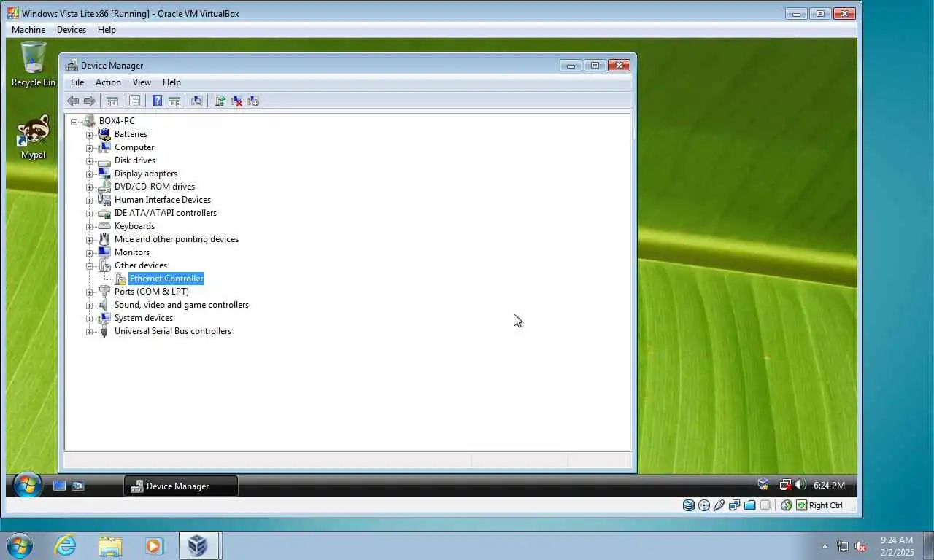Click the speaker volume icon in guest tray

coord(800,484)
